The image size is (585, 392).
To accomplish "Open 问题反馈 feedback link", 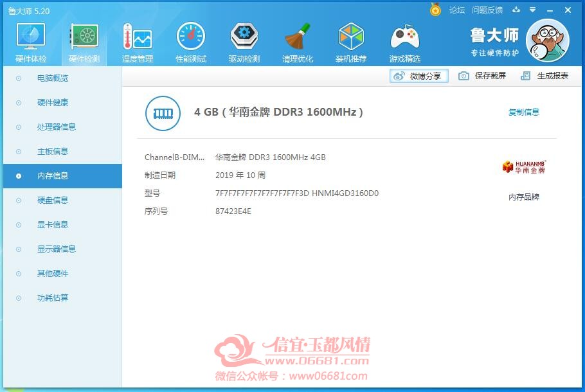I will [487, 10].
